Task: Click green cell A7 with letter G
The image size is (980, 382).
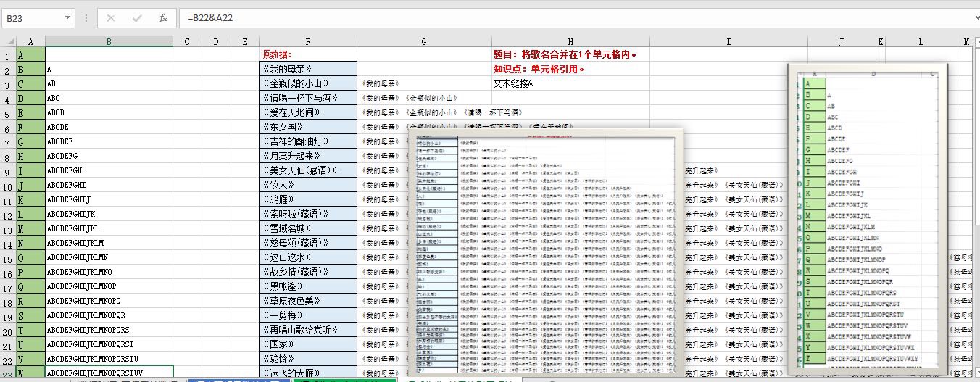Action: pyautogui.click(x=30, y=141)
